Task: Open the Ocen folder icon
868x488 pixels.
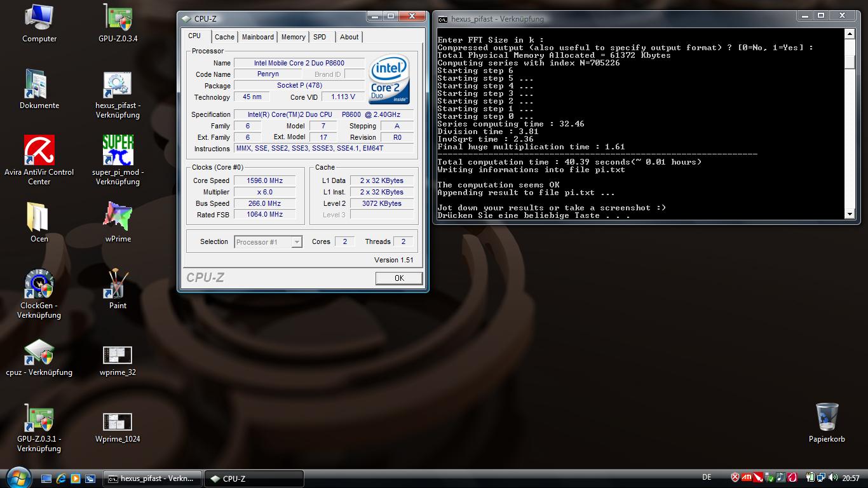Action: pyautogui.click(x=39, y=222)
